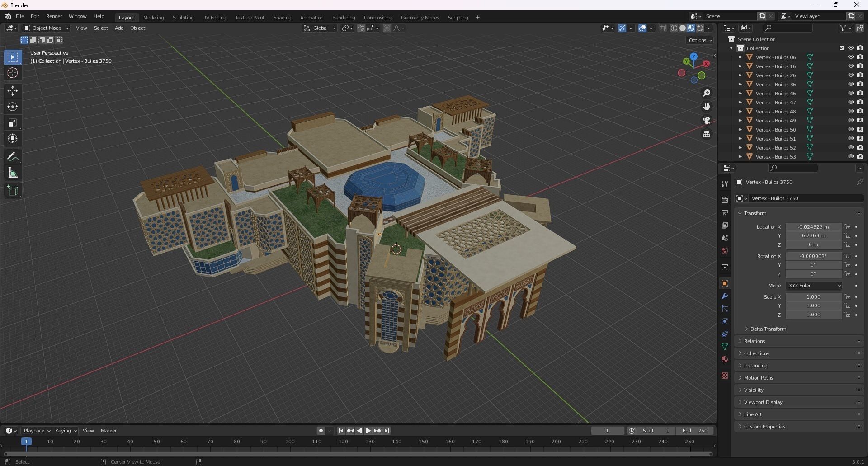Toggle eye icon for Vertex - Builds 47
868x470 pixels.
tap(850, 102)
